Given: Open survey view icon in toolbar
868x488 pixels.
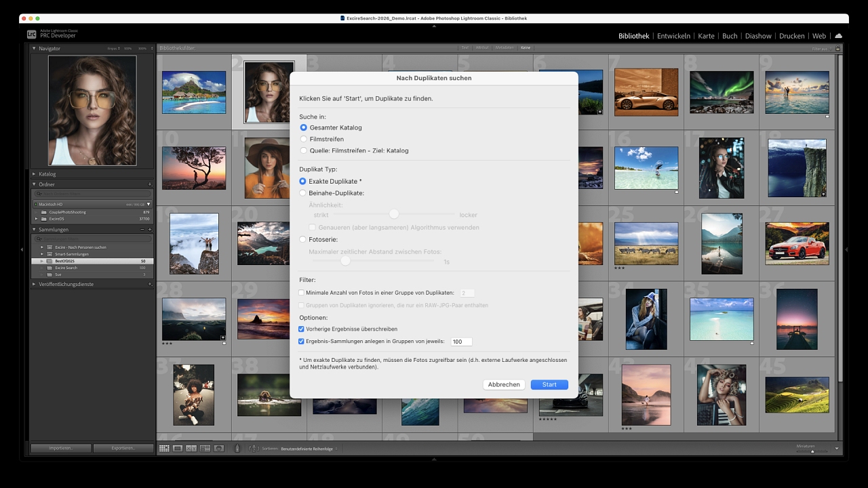Looking at the screenshot, I should click(205, 449).
